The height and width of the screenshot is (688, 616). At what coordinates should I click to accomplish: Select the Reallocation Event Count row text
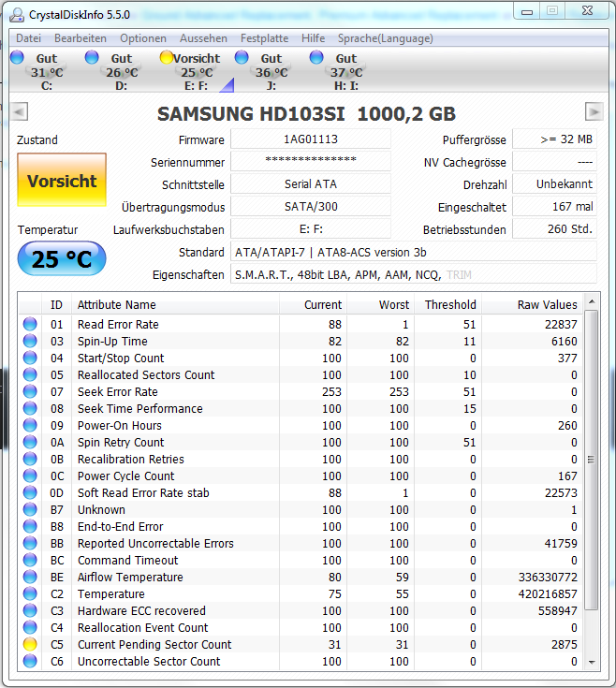(x=142, y=627)
